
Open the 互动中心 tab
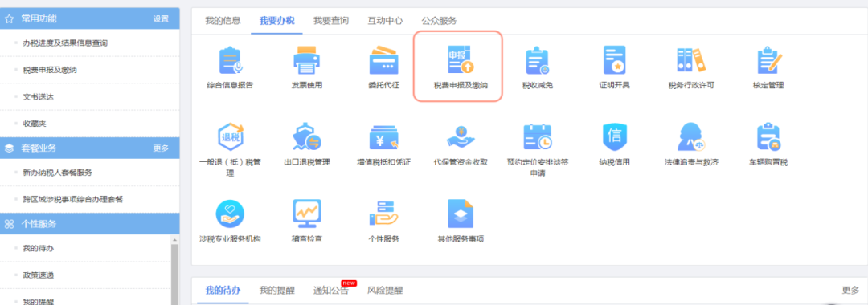(x=385, y=21)
